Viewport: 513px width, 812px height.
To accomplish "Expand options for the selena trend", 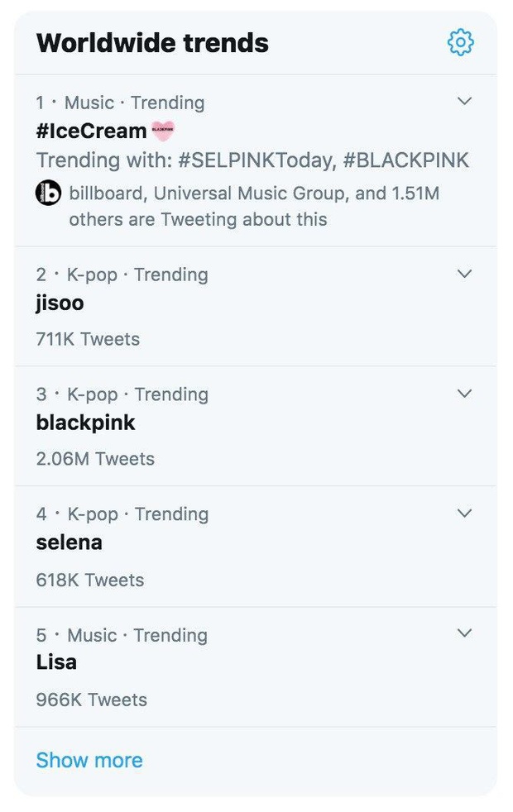I will coord(465,513).
